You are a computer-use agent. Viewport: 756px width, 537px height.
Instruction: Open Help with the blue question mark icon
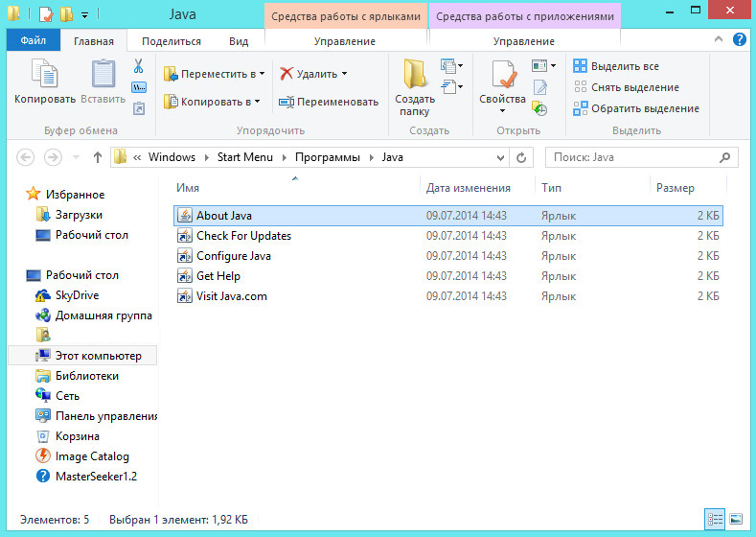(x=739, y=39)
